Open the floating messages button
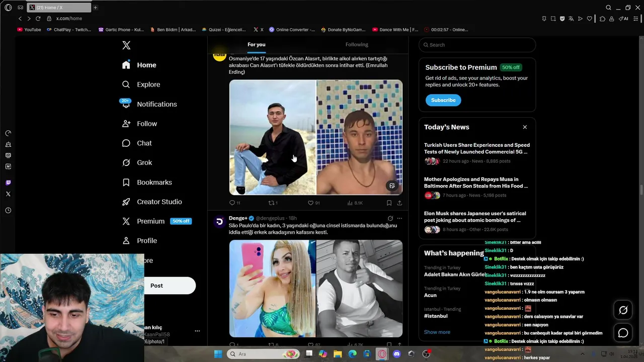Image resolution: width=644 pixels, height=362 pixels. [x=623, y=333]
